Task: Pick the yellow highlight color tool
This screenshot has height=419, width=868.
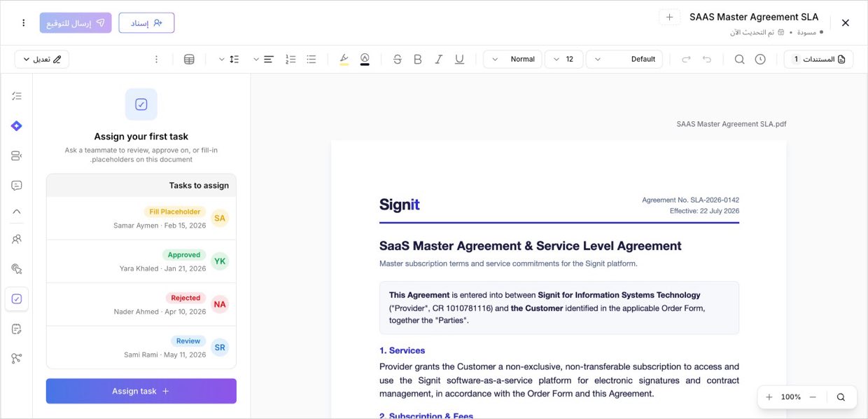Action: point(344,60)
